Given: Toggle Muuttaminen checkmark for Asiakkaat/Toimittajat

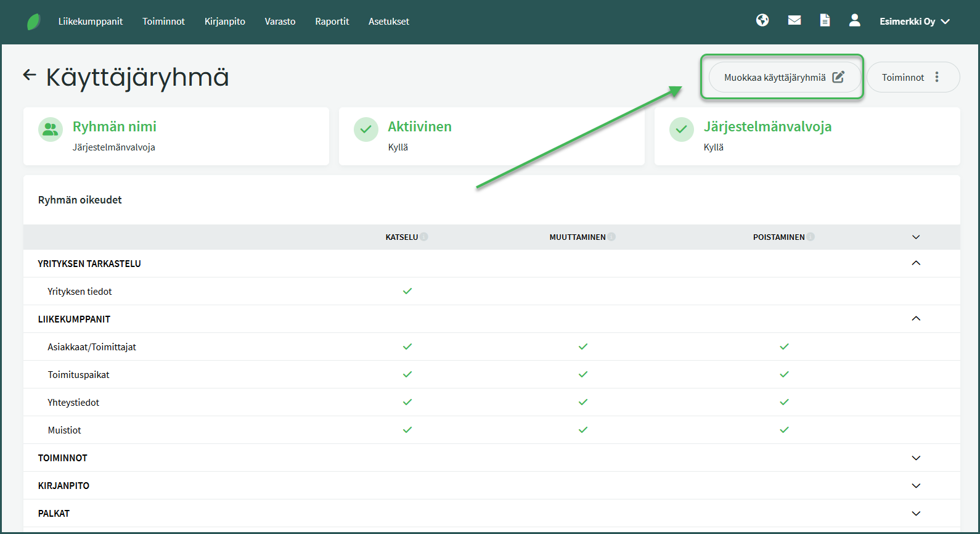Looking at the screenshot, I should pyautogui.click(x=583, y=347).
